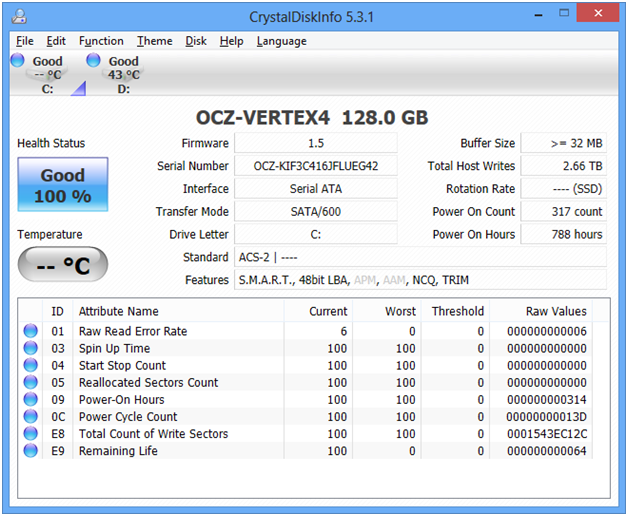
Task: Select the Remaining Life attribute name
Action: (x=118, y=451)
